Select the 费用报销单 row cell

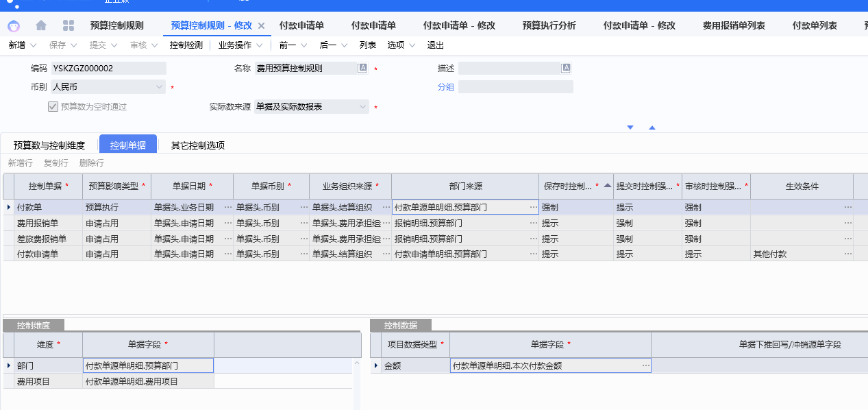pyautogui.click(x=48, y=223)
